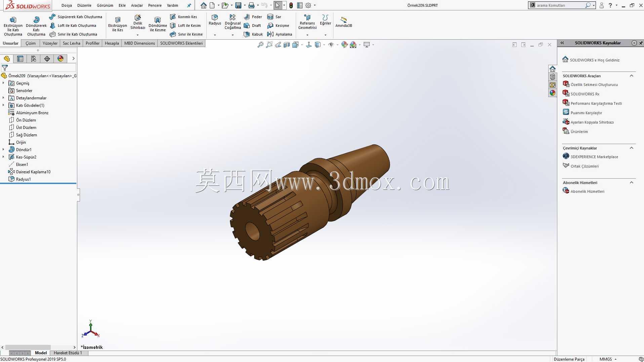Image resolution: width=644 pixels, height=362 pixels.
Task: Expand the Geçmiş tree node
Action: pyautogui.click(x=3, y=83)
